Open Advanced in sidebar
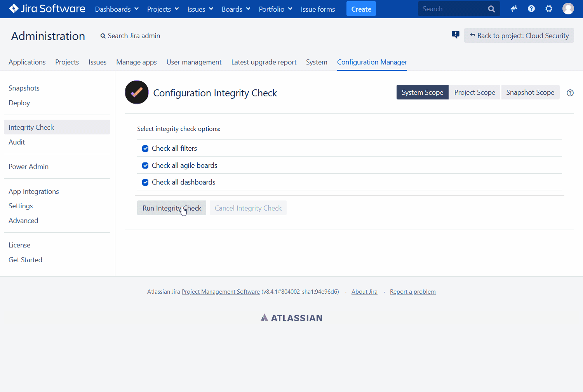583x392 pixels. click(23, 221)
